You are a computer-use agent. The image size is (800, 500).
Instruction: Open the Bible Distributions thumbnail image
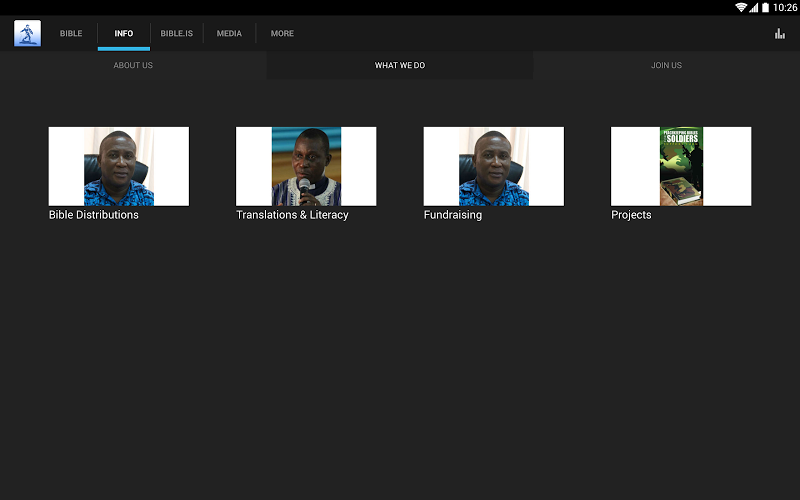(119, 166)
